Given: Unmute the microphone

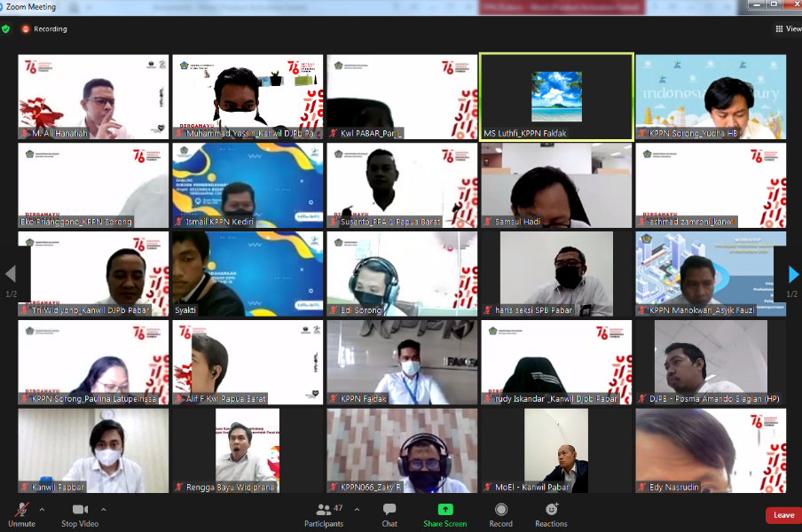Looking at the screenshot, I should [21, 511].
